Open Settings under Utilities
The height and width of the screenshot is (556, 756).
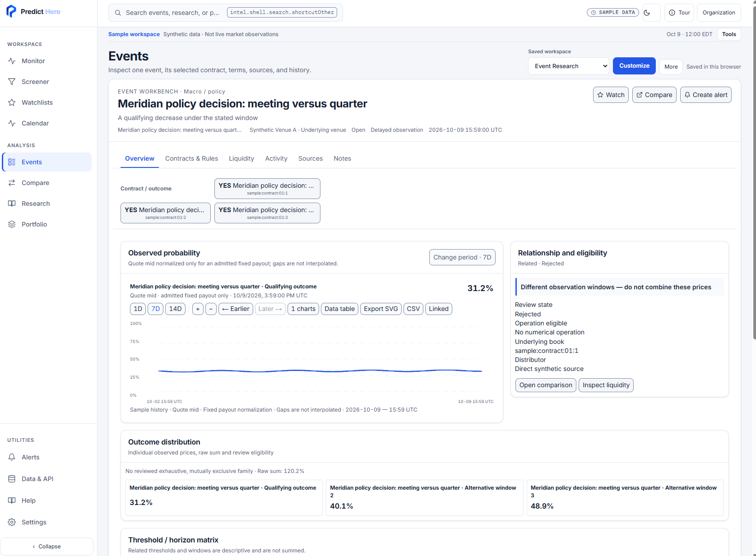point(46,522)
